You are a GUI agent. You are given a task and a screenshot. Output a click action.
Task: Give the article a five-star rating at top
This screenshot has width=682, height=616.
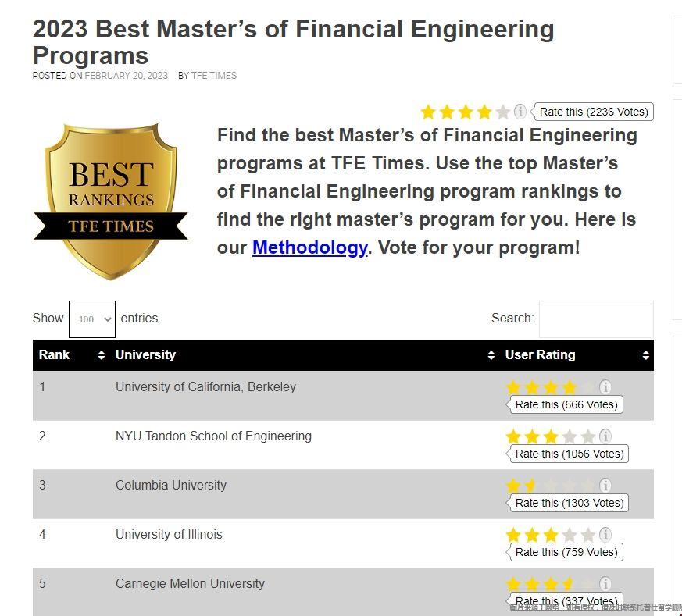pos(502,112)
